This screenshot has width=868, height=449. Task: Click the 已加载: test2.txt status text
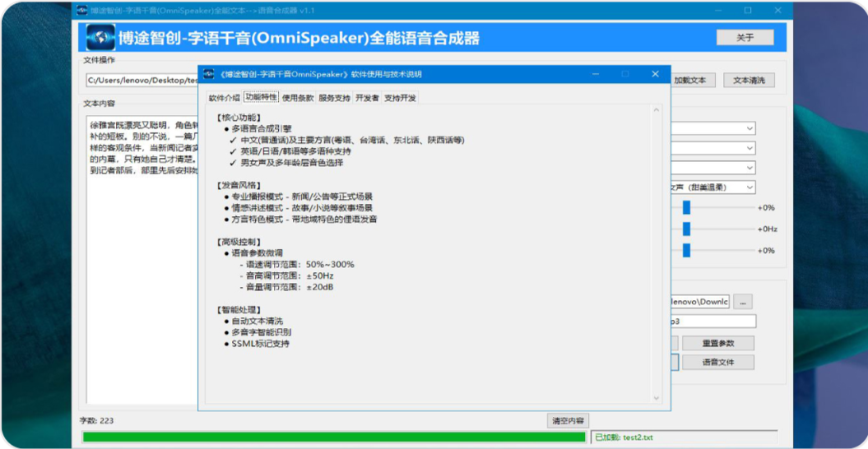[x=624, y=437]
